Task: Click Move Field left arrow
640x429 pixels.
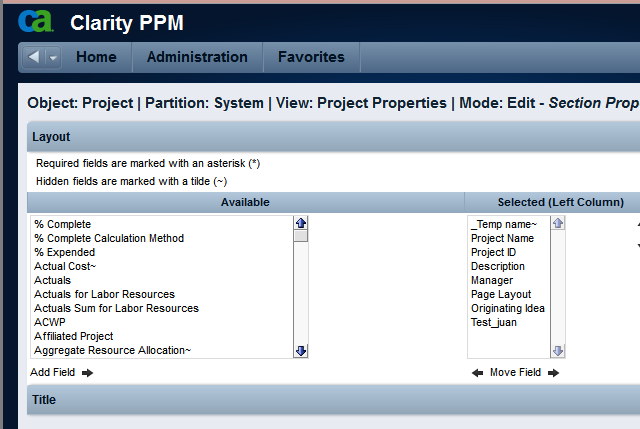Action: pyautogui.click(x=477, y=373)
